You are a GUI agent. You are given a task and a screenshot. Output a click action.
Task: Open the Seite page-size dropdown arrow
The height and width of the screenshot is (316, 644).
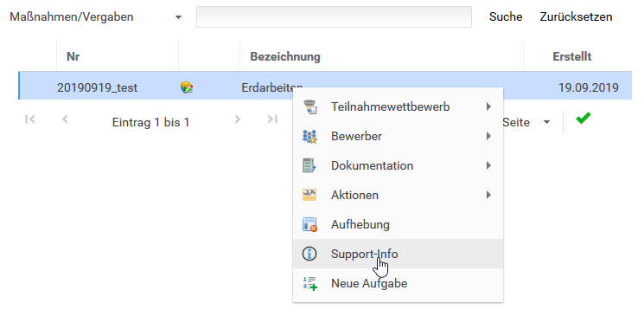(546, 122)
